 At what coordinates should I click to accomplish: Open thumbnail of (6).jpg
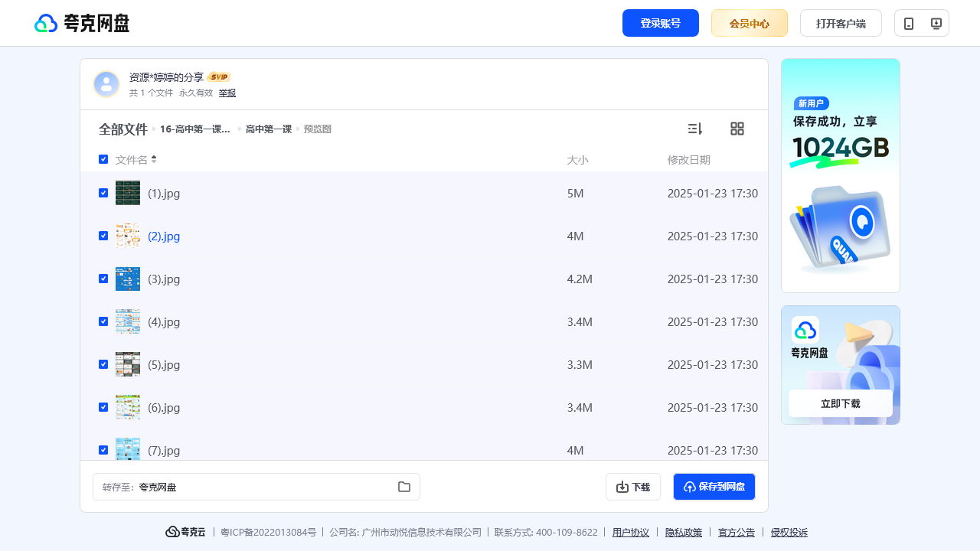click(128, 407)
